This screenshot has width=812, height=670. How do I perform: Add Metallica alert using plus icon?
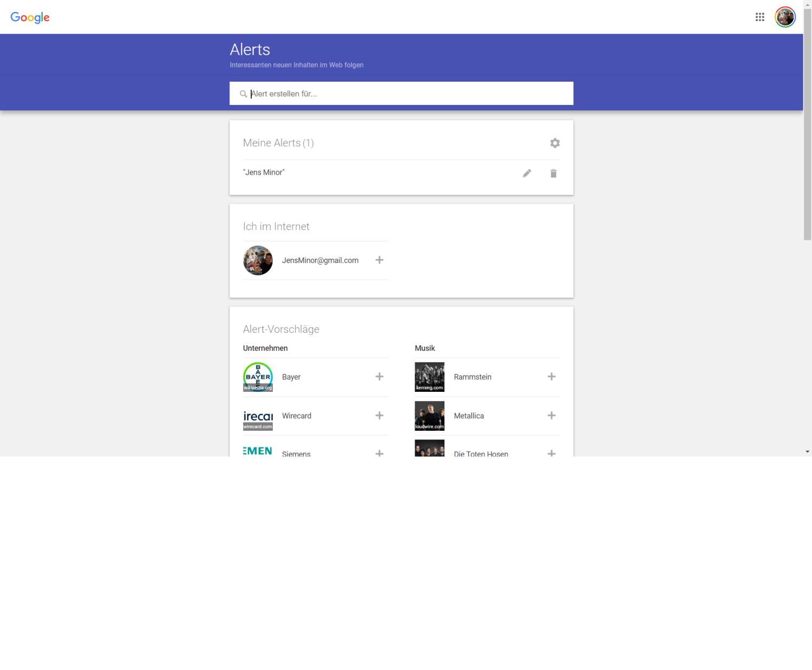click(x=551, y=416)
